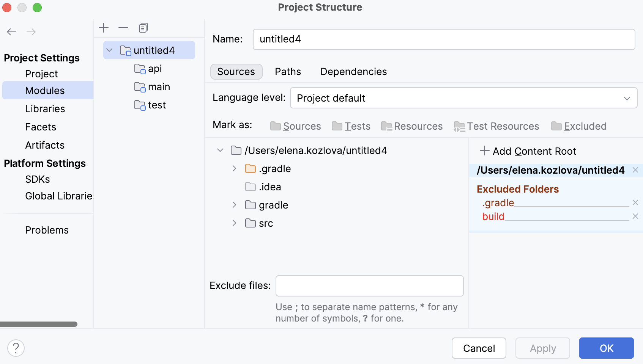Click plus icon of Add Content Root
This screenshot has width=643, height=364.
point(484,151)
